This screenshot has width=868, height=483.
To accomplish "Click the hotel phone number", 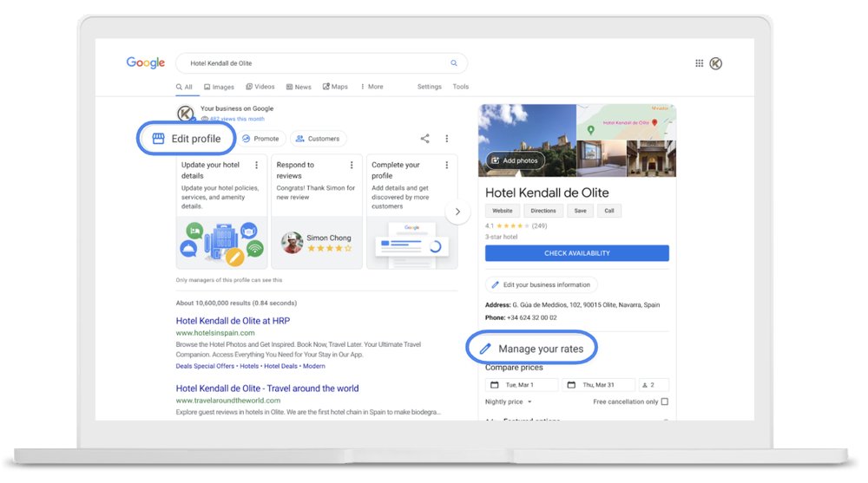I will tap(532, 317).
